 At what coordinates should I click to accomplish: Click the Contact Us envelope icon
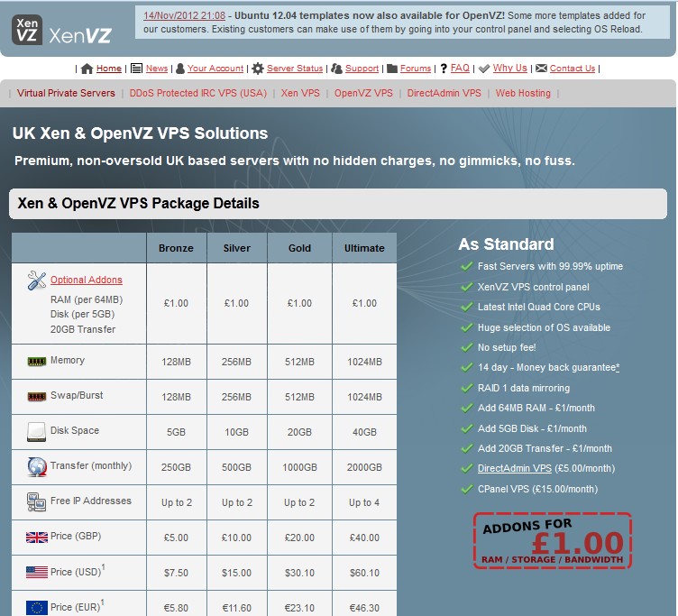point(541,69)
